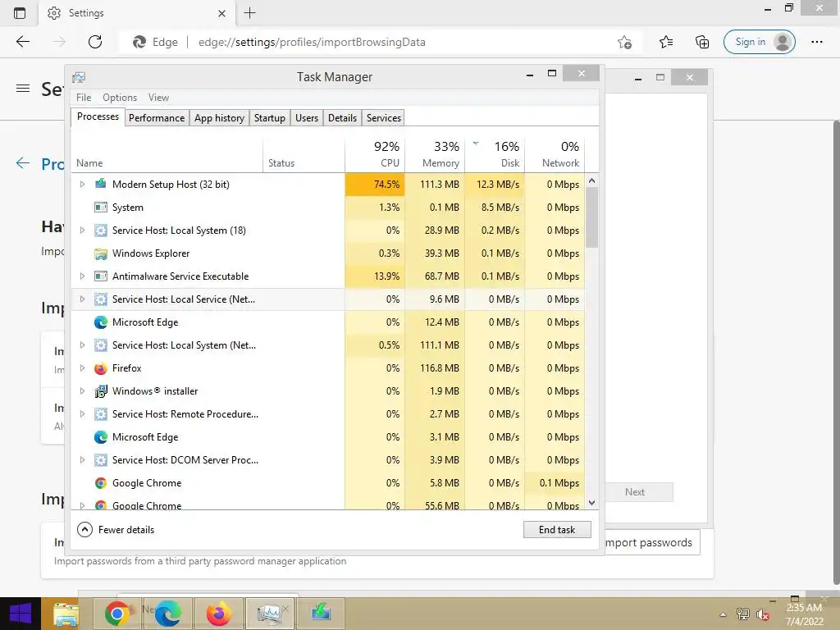
Task: Open File Explorer from the taskbar
Action: coord(66,614)
